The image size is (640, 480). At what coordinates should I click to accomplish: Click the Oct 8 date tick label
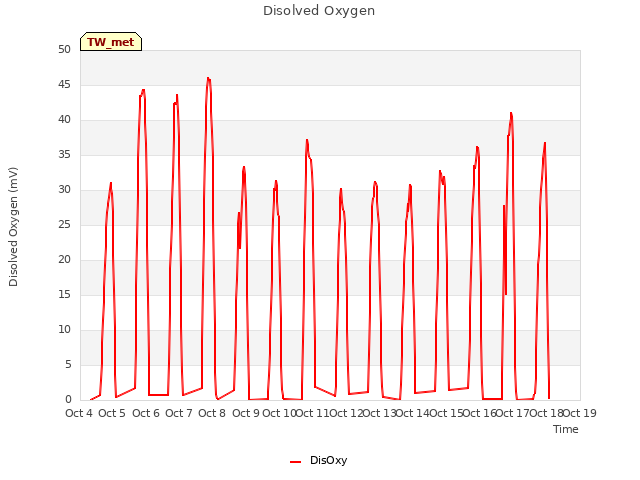(212, 413)
